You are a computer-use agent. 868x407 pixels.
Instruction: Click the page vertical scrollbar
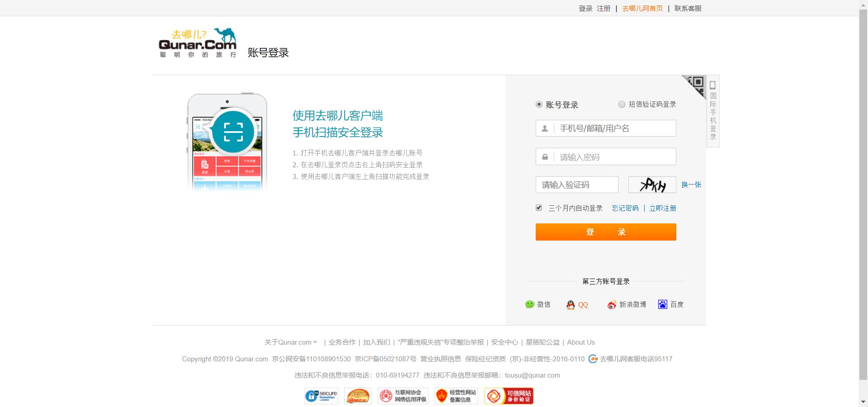click(x=863, y=194)
